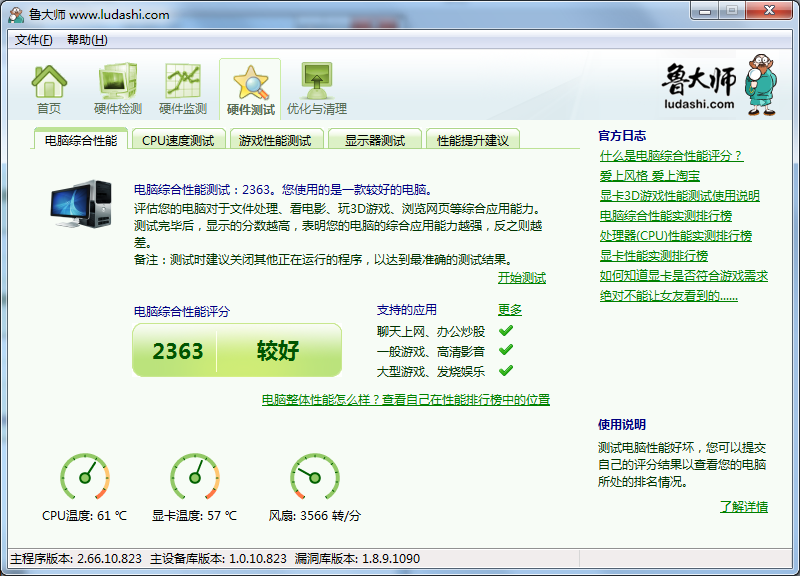Open the 电脑整体性能怎么样 ranking link

(x=406, y=399)
